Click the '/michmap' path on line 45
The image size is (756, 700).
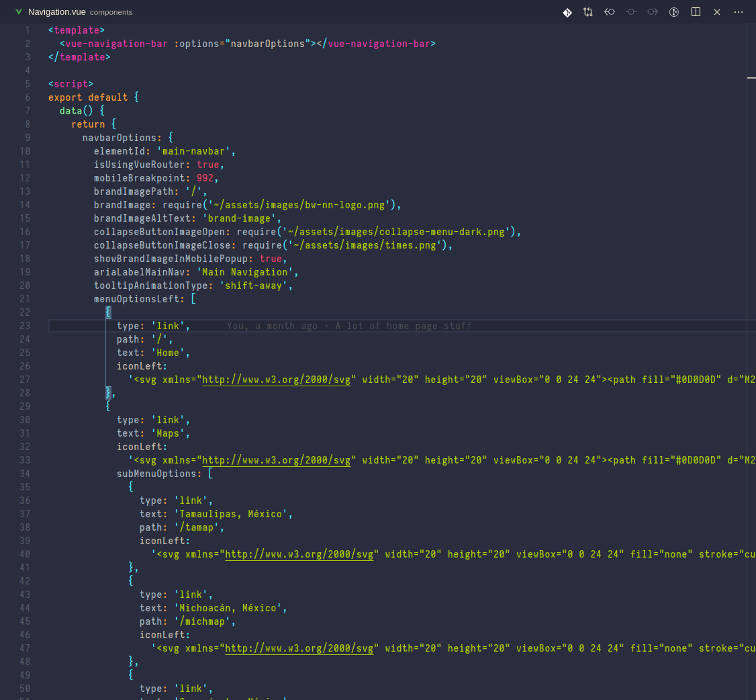[202, 622]
